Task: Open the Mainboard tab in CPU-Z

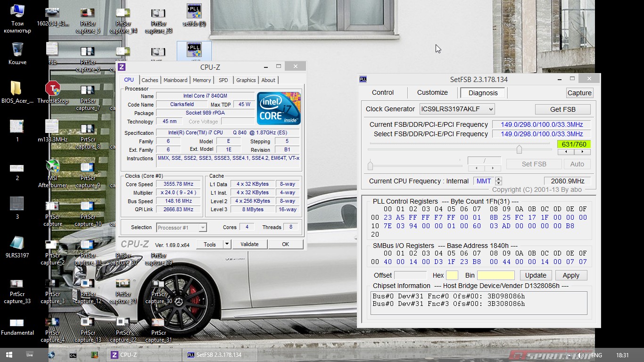Action: click(175, 80)
